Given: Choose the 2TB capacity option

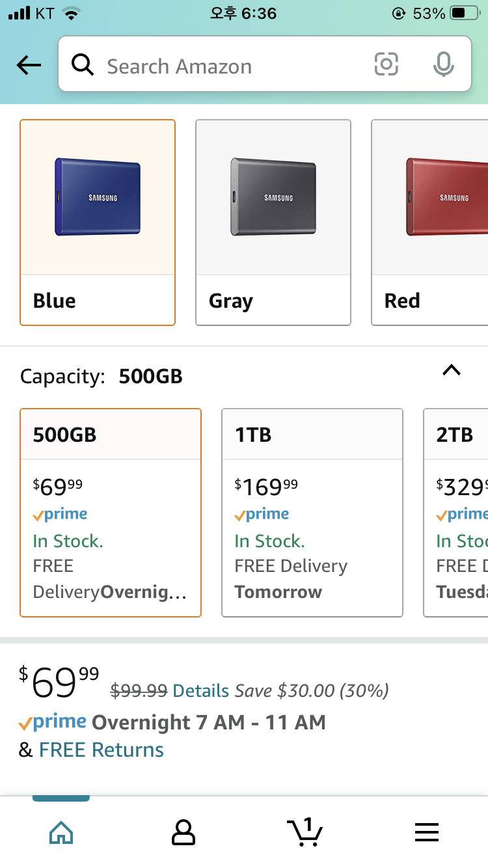Looking at the screenshot, I should (x=455, y=513).
